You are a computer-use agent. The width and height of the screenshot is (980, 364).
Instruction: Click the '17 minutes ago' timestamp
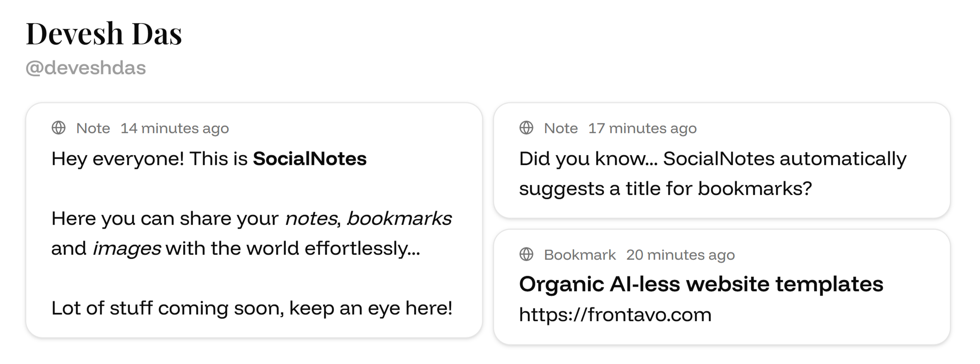pos(642,128)
